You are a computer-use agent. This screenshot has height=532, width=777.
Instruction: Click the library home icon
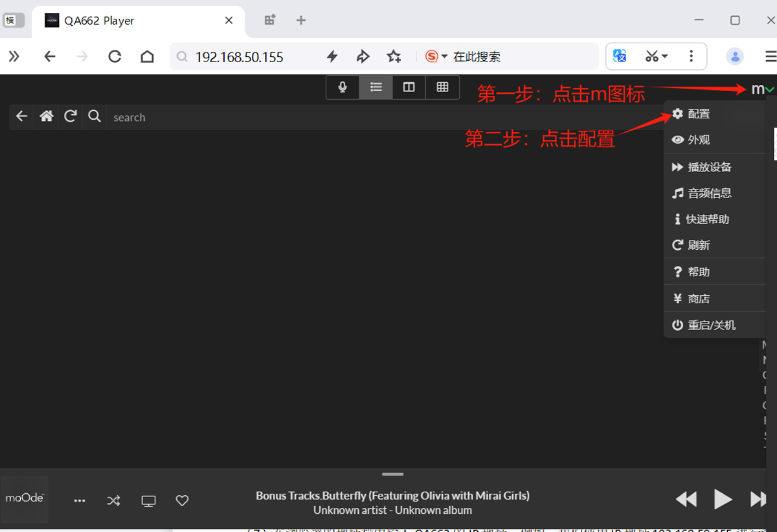coord(46,116)
